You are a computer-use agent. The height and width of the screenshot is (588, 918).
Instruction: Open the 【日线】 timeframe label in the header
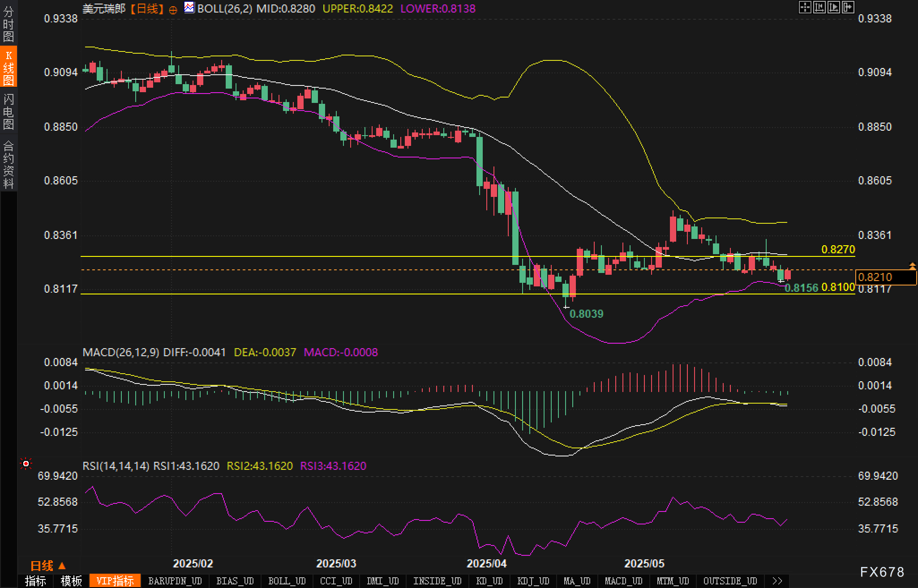147,9
